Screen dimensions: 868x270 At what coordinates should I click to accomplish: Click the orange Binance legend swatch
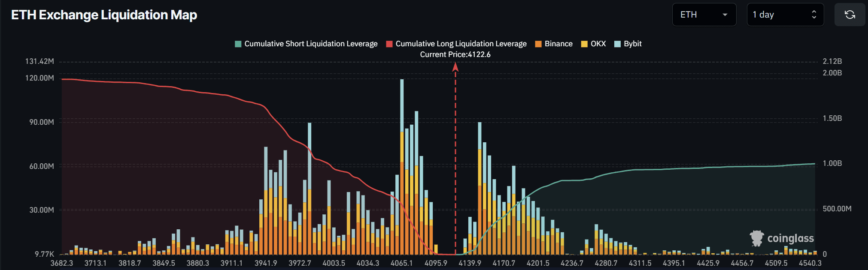[538, 44]
